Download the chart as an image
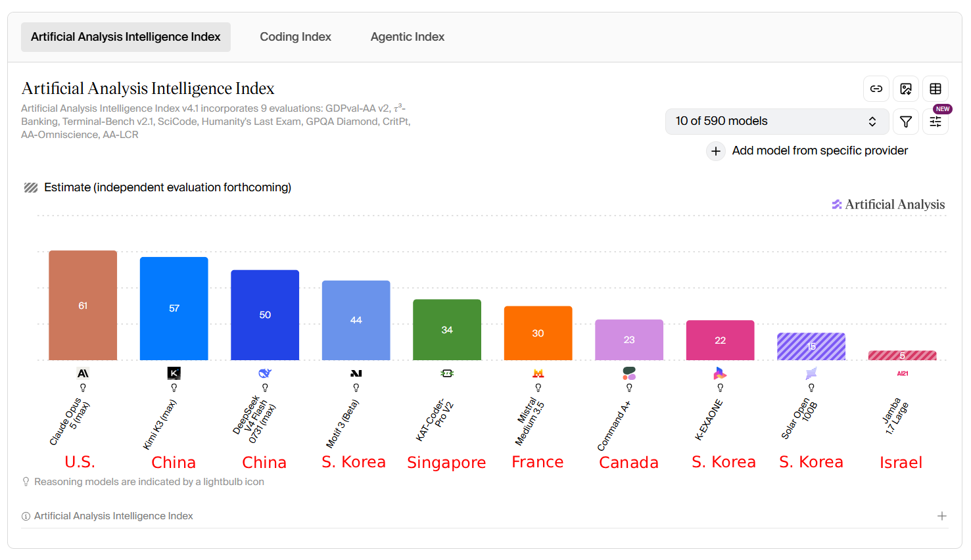Image resolution: width=971 pixels, height=560 pixels. click(906, 89)
